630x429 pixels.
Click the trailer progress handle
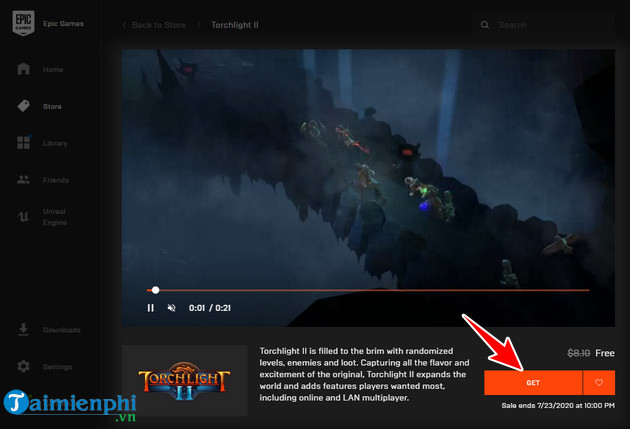click(x=155, y=290)
